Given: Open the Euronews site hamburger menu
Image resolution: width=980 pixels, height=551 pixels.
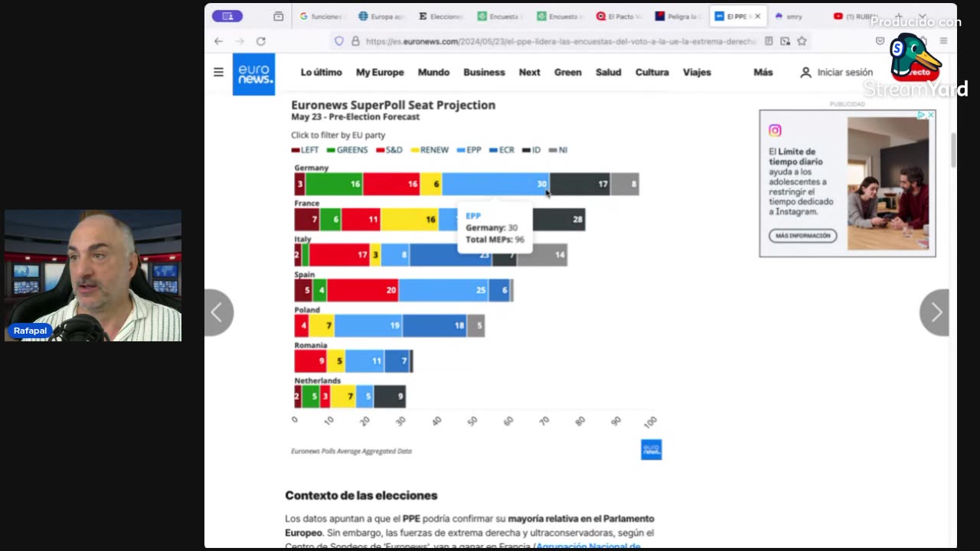Looking at the screenshot, I should (218, 72).
